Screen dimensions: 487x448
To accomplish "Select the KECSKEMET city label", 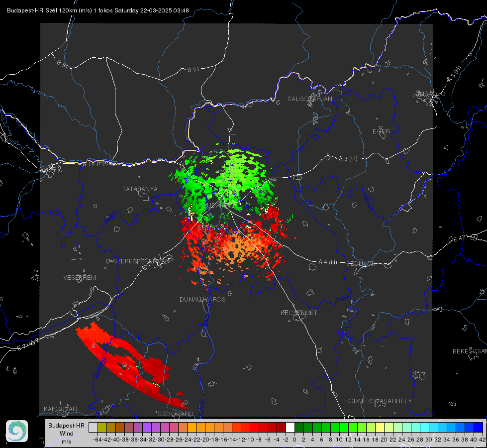I will [x=299, y=313].
